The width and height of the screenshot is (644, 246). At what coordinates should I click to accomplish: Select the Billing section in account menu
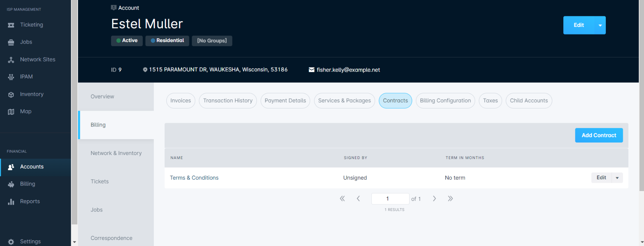click(116, 125)
